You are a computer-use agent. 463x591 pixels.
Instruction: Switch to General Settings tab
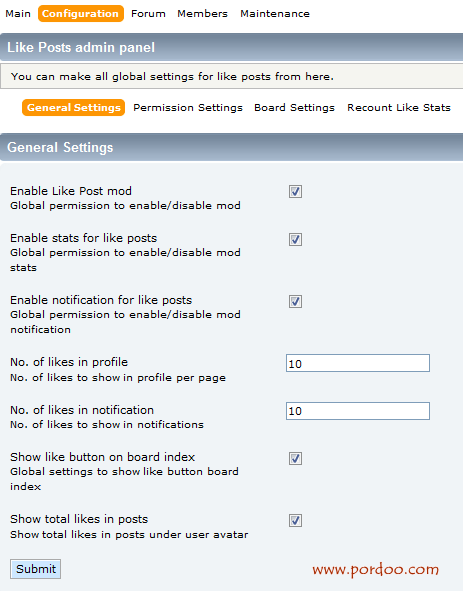click(74, 107)
